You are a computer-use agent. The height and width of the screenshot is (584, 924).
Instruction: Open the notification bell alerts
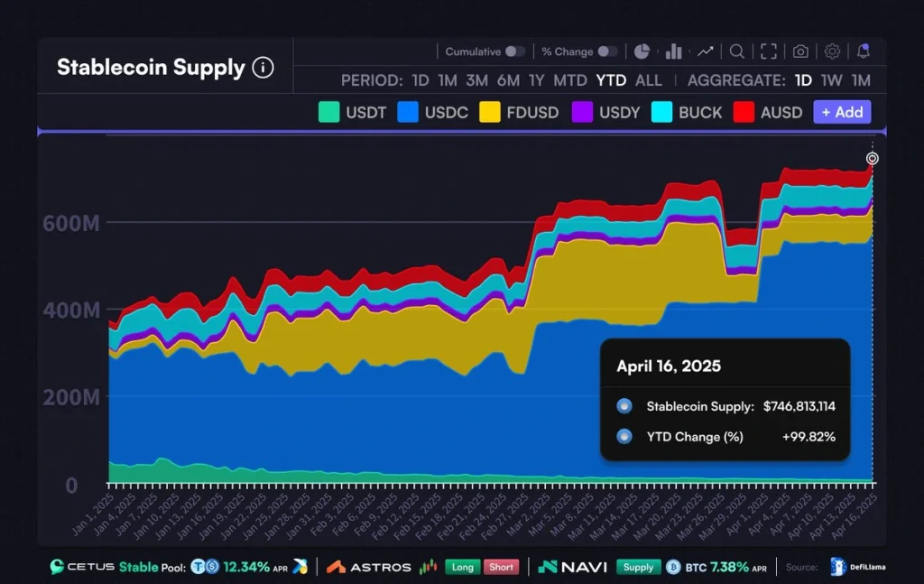pos(864,51)
